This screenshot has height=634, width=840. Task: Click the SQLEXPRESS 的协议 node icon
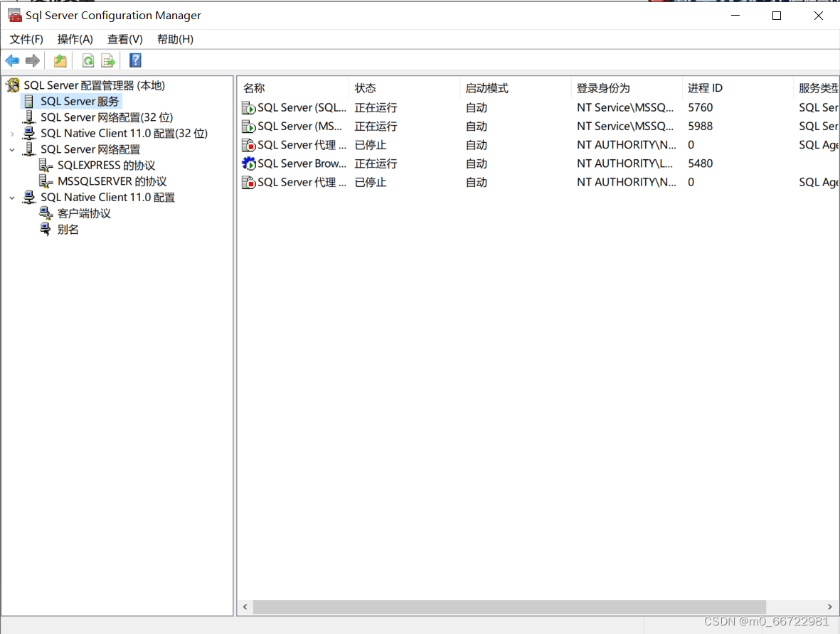point(46,166)
